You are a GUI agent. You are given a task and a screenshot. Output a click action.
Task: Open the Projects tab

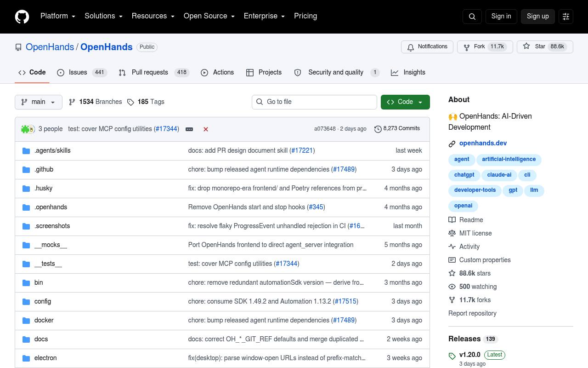coord(264,73)
